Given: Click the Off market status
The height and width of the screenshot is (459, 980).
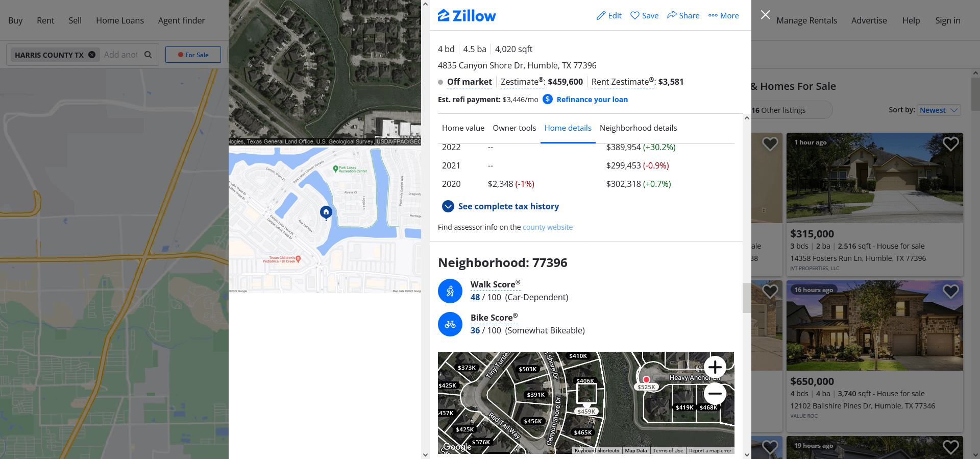Looking at the screenshot, I should pyautogui.click(x=470, y=82).
